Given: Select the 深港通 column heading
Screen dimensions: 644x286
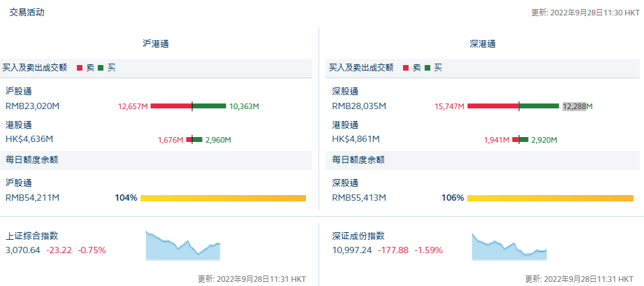Looking at the screenshot, I should click(482, 43).
